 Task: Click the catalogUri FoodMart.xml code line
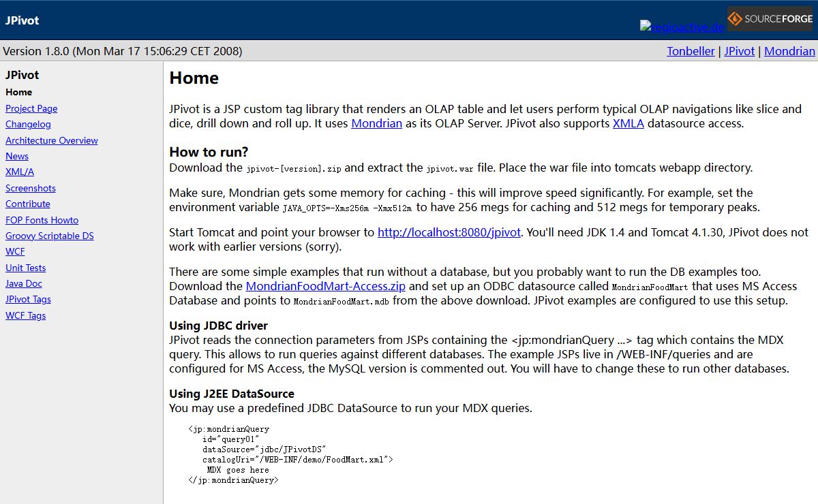(297, 460)
